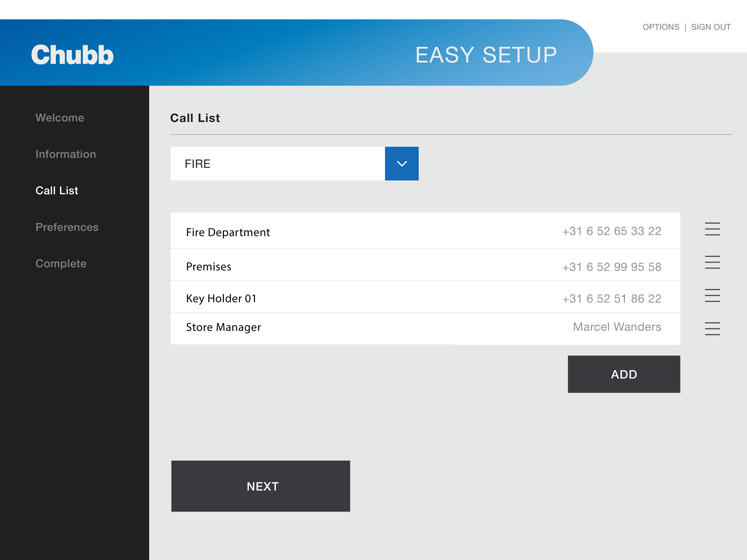Screen dimensions: 747x560
Task: Select the Fire Department entry
Action: (425, 231)
